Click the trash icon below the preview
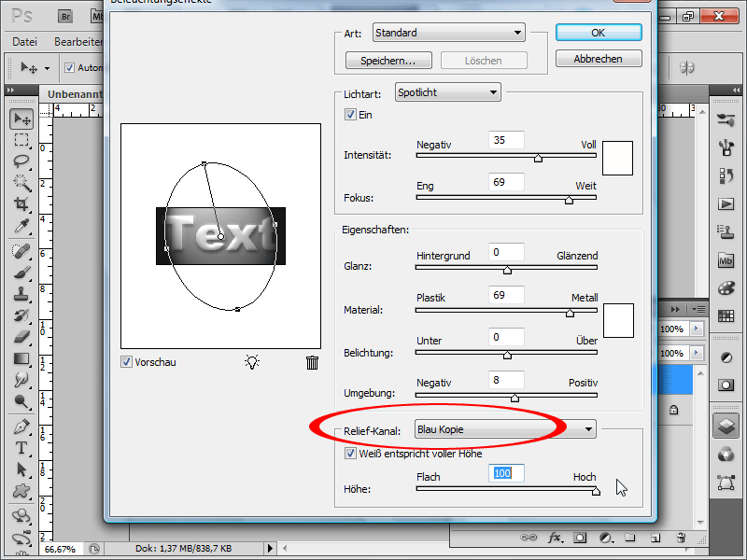Screen dimensions: 747x560 tap(312, 362)
